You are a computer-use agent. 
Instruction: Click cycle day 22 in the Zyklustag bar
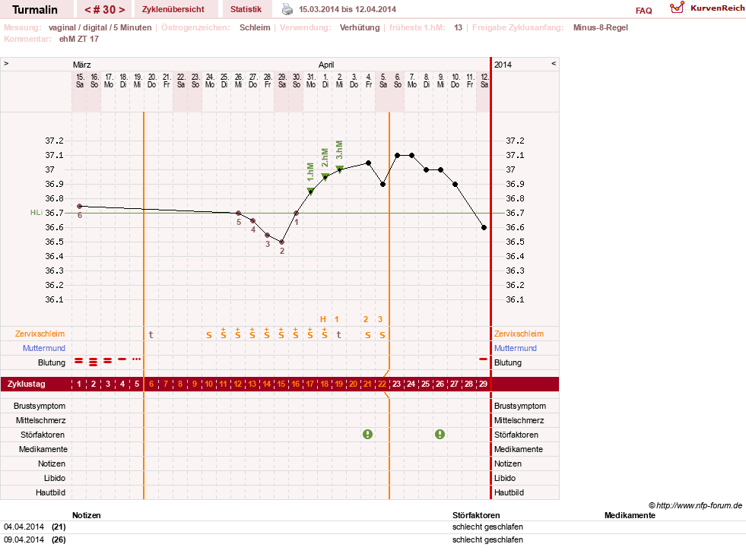[x=382, y=384]
